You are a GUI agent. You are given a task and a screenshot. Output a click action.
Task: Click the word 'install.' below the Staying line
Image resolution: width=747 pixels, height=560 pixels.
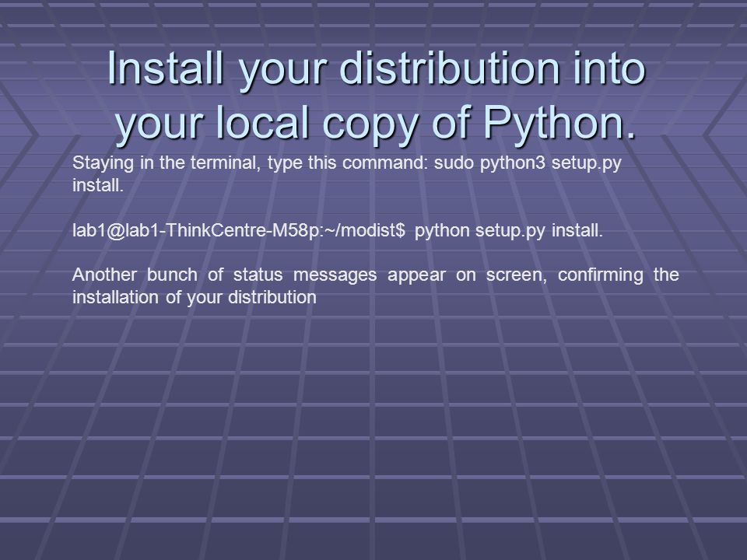pos(98,185)
